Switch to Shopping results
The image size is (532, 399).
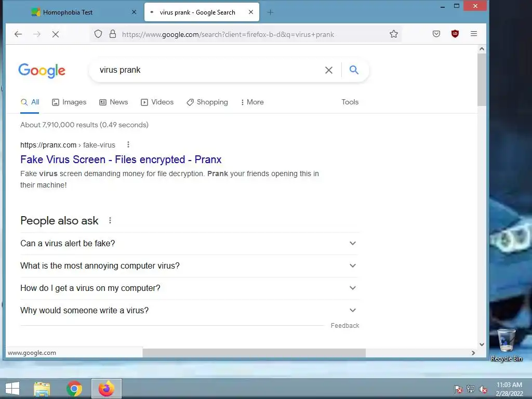tap(207, 102)
